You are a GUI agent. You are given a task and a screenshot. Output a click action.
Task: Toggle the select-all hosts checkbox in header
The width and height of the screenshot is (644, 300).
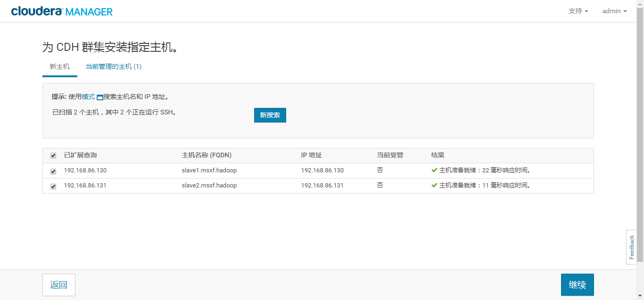click(x=53, y=155)
